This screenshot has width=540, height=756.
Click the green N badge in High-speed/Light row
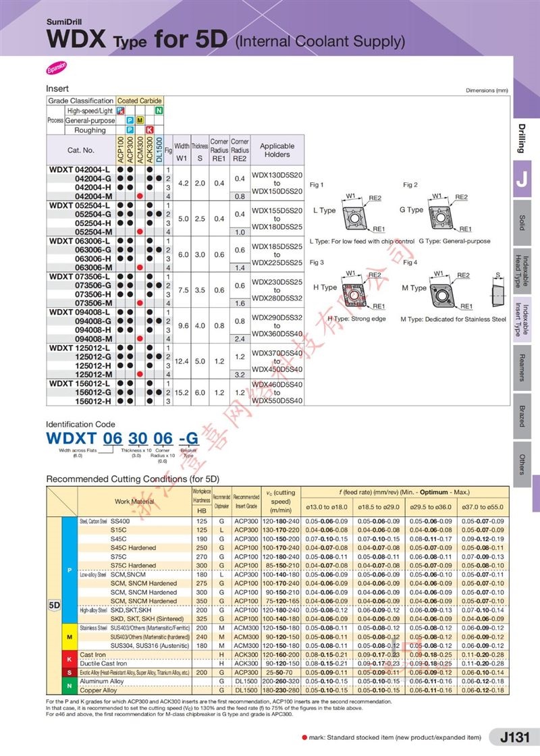(159, 111)
